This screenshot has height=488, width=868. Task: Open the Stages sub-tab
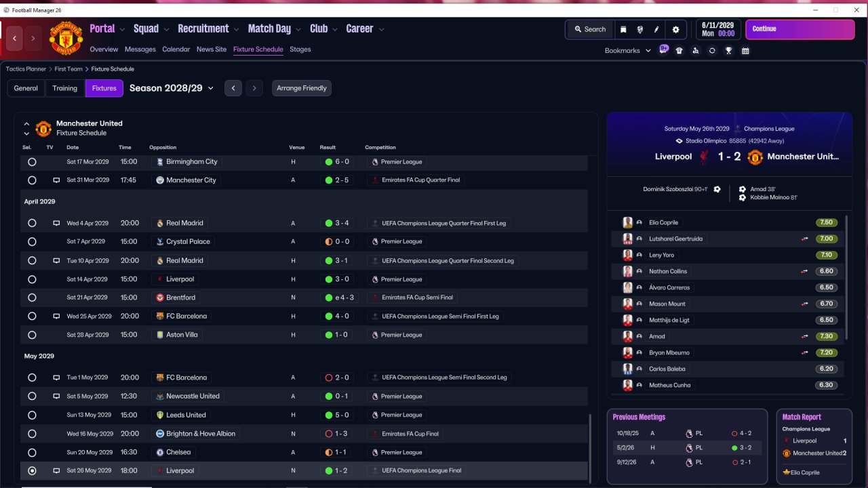pyautogui.click(x=300, y=49)
